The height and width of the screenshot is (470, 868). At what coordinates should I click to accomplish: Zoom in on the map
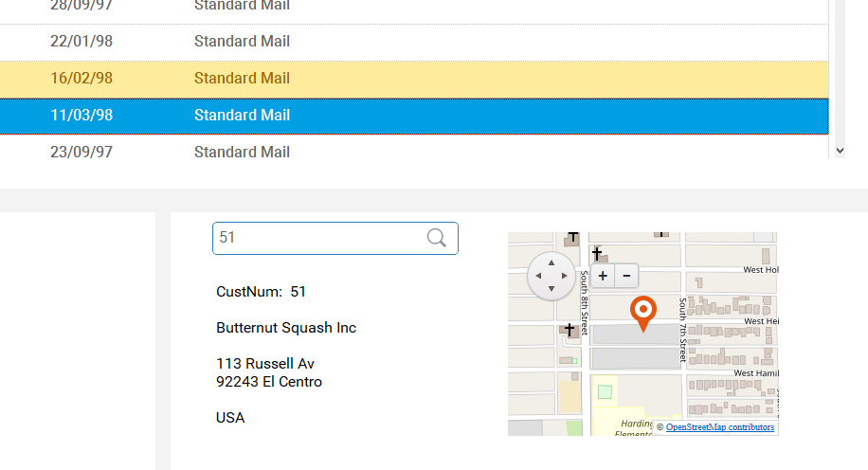[603, 276]
